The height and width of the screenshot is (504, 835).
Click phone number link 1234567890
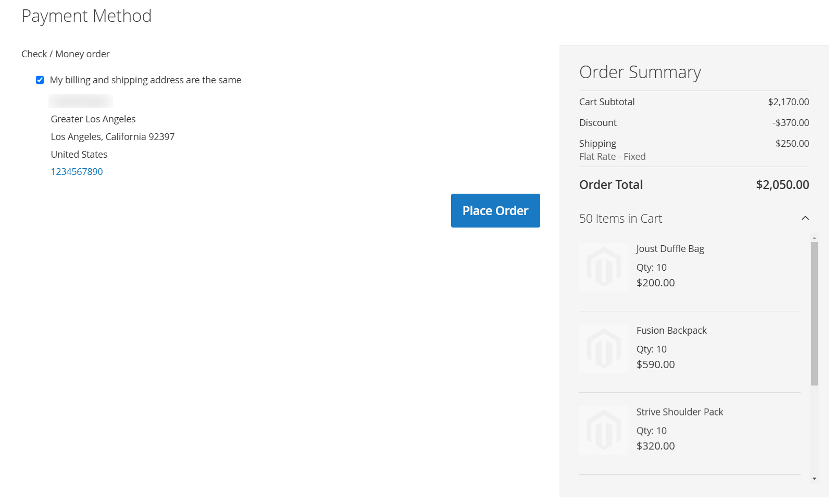77,171
